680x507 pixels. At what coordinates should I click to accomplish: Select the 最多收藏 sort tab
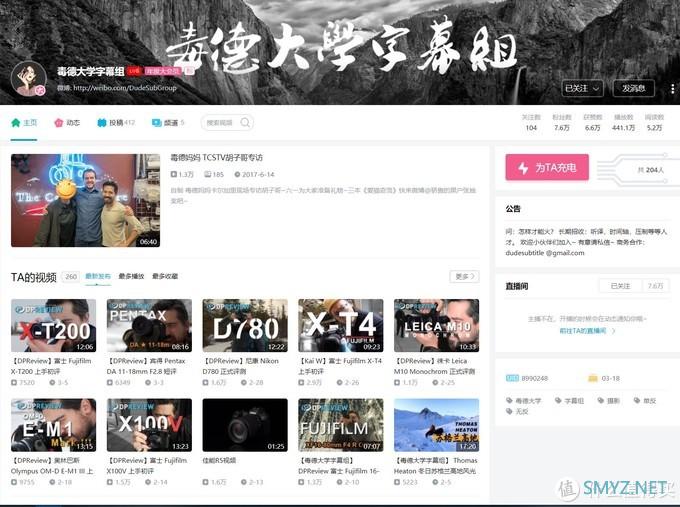[x=165, y=276]
